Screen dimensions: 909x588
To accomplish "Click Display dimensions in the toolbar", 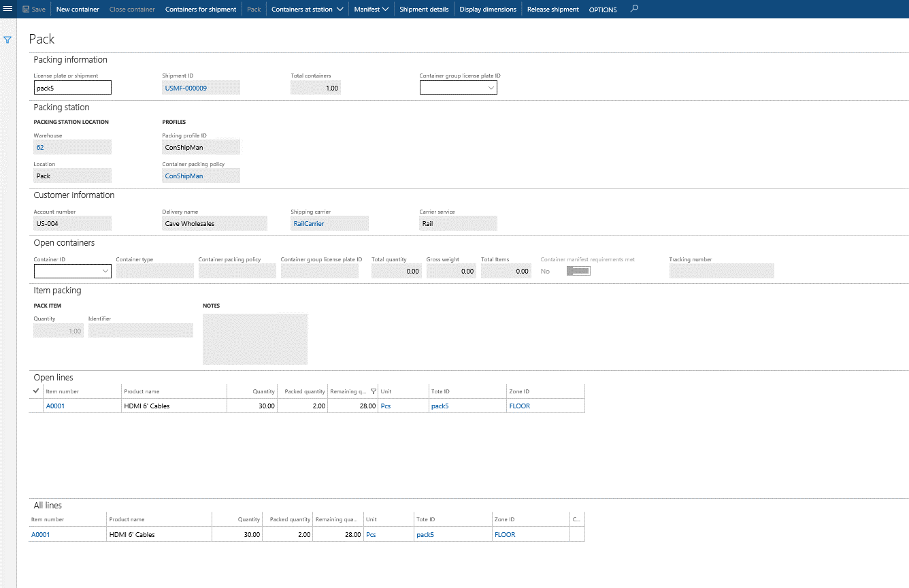I will pyautogui.click(x=488, y=10).
